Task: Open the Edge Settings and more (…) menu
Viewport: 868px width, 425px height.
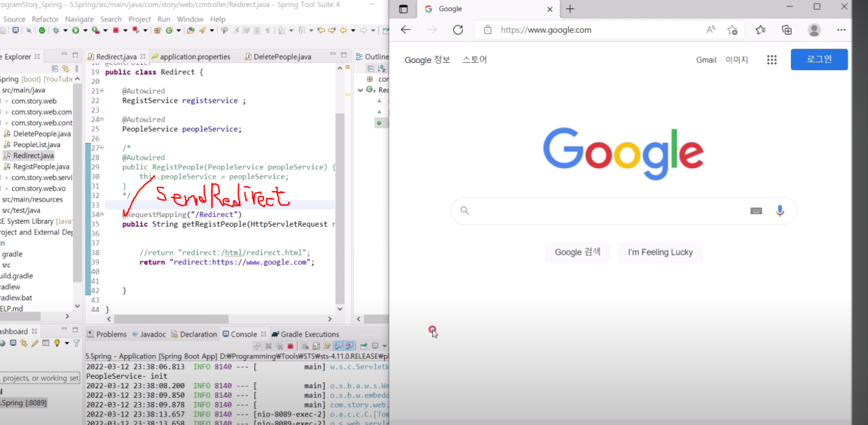Action: coord(841,30)
